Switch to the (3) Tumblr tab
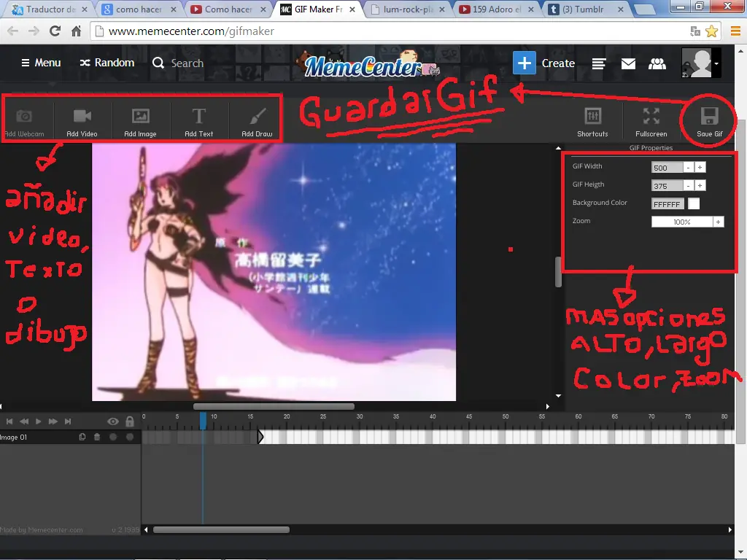Image resolution: width=747 pixels, height=560 pixels. point(585,9)
